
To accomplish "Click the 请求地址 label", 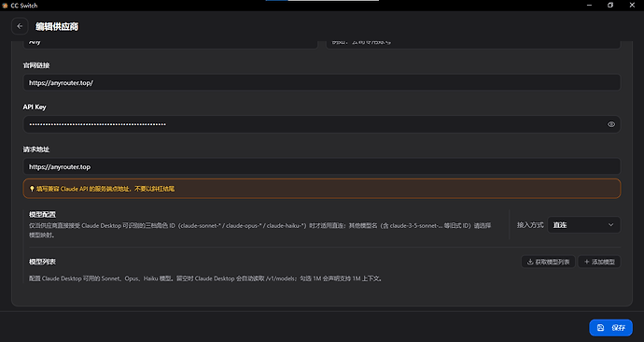I will click(36, 150).
